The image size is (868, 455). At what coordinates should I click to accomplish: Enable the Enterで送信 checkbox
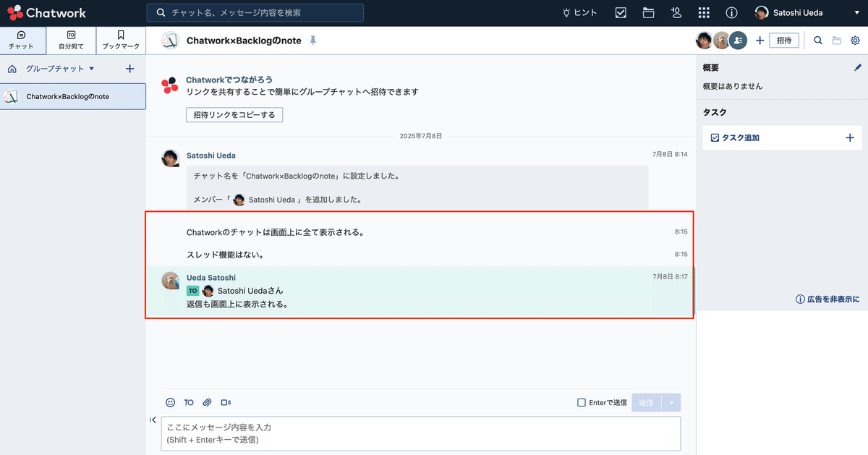click(582, 402)
